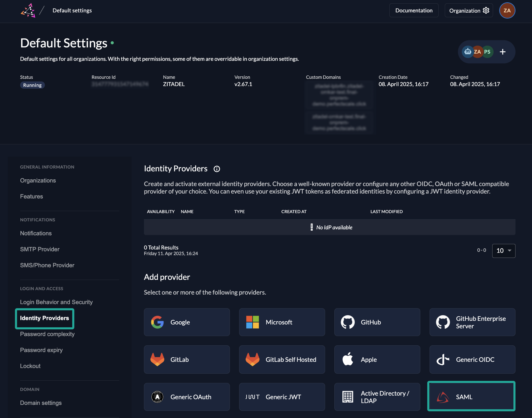The image size is (532, 418).
Task: Open Domain settings in sidebar
Action: [x=41, y=403]
